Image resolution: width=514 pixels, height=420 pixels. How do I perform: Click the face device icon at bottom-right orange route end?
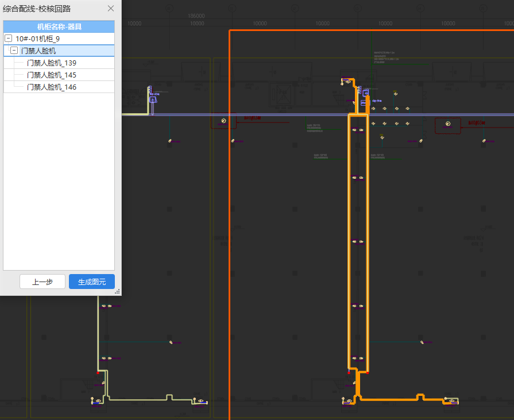(x=452, y=400)
